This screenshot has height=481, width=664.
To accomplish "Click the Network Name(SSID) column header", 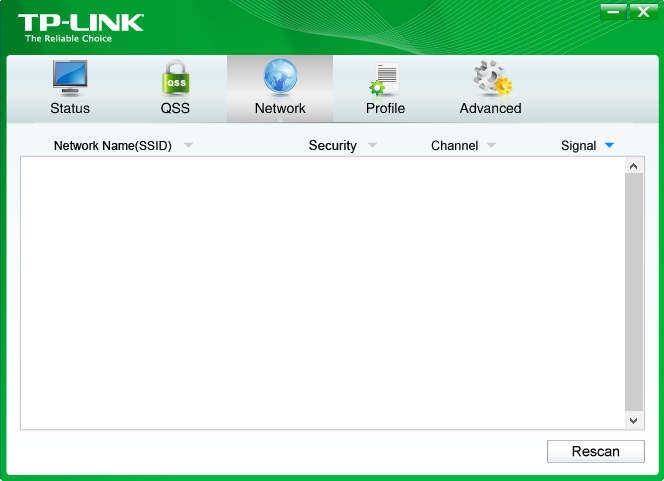I will (113, 146).
